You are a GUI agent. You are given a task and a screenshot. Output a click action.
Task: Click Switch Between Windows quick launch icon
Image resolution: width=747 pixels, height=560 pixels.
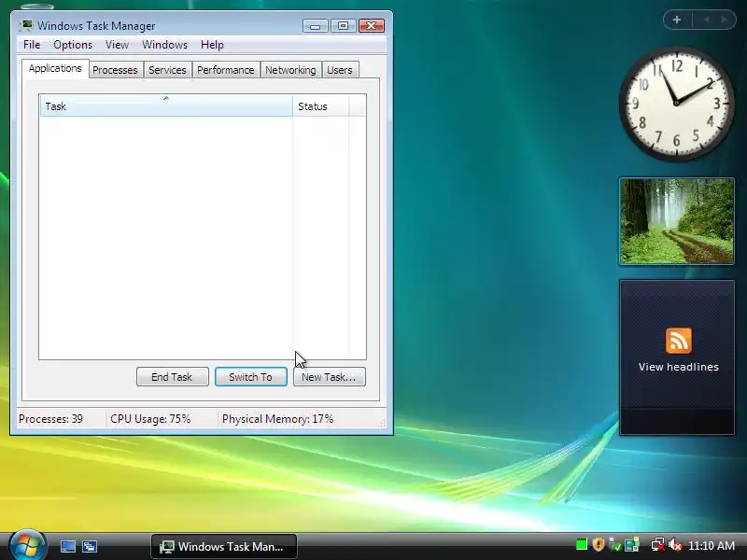89,546
